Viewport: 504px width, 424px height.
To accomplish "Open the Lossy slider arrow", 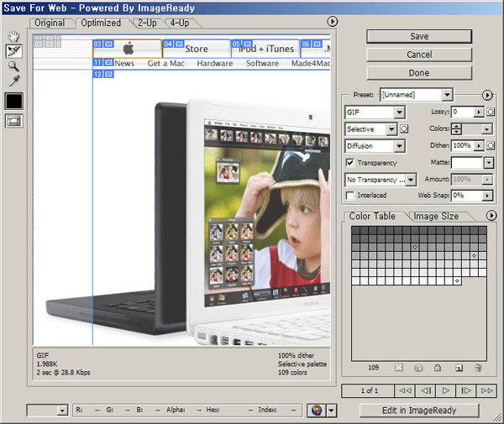I will click(x=479, y=112).
